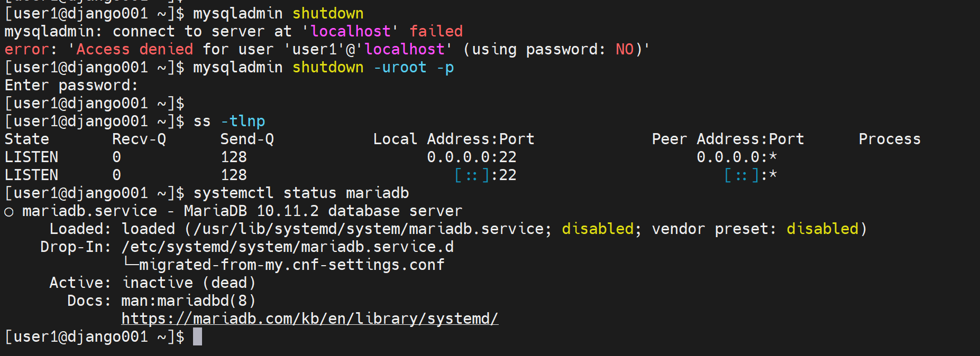The height and width of the screenshot is (356, 980).
Task: Select the red "Access denied" error text
Action: 135,50
